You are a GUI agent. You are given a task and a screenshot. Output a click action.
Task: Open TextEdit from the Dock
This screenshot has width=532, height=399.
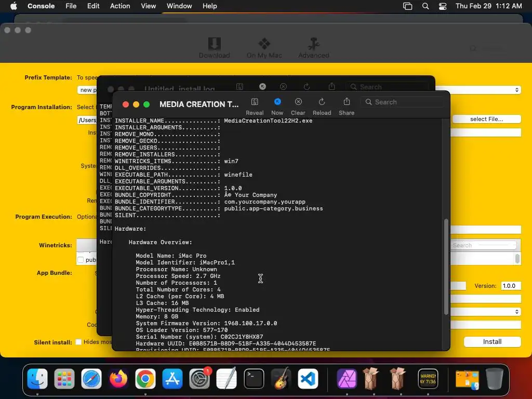227,379
